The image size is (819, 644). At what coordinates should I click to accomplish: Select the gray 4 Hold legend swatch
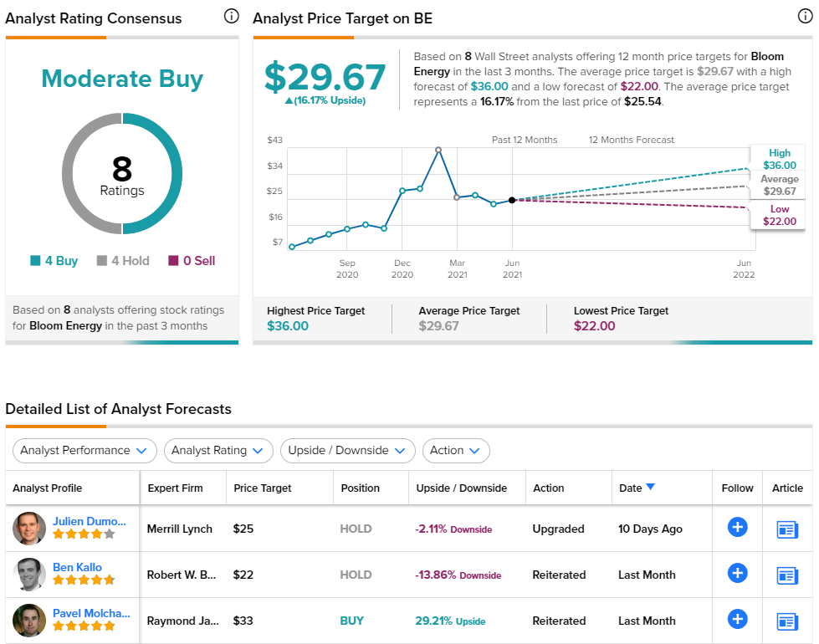pyautogui.click(x=102, y=260)
